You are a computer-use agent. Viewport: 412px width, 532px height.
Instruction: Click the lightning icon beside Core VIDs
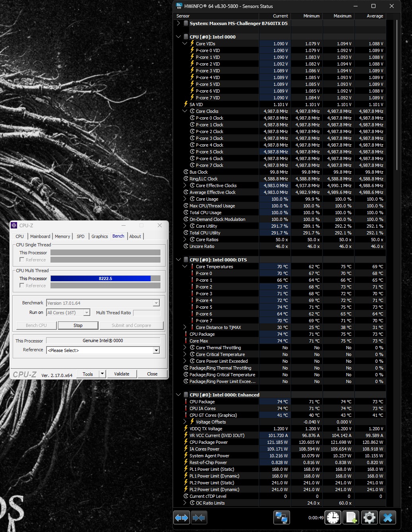click(192, 44)
